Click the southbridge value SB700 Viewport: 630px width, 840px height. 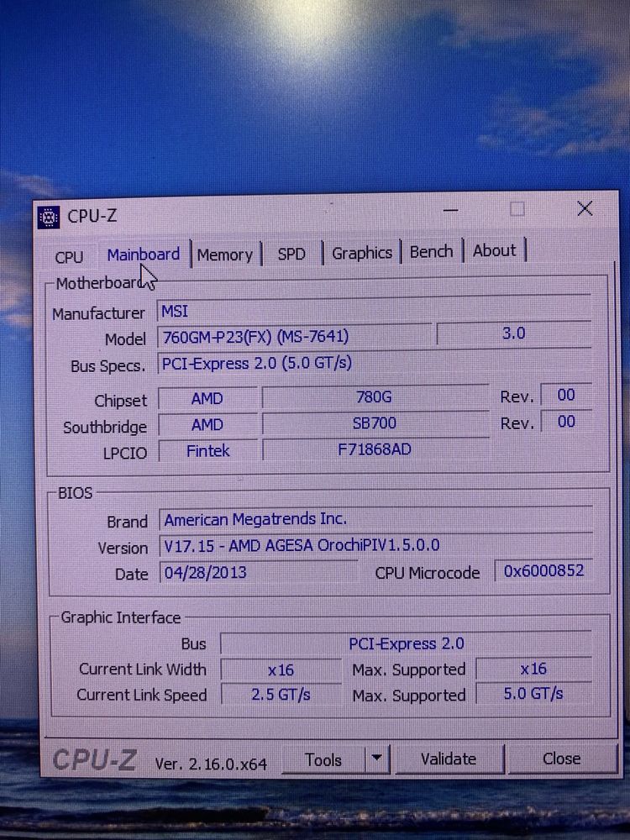coord(375,423)
